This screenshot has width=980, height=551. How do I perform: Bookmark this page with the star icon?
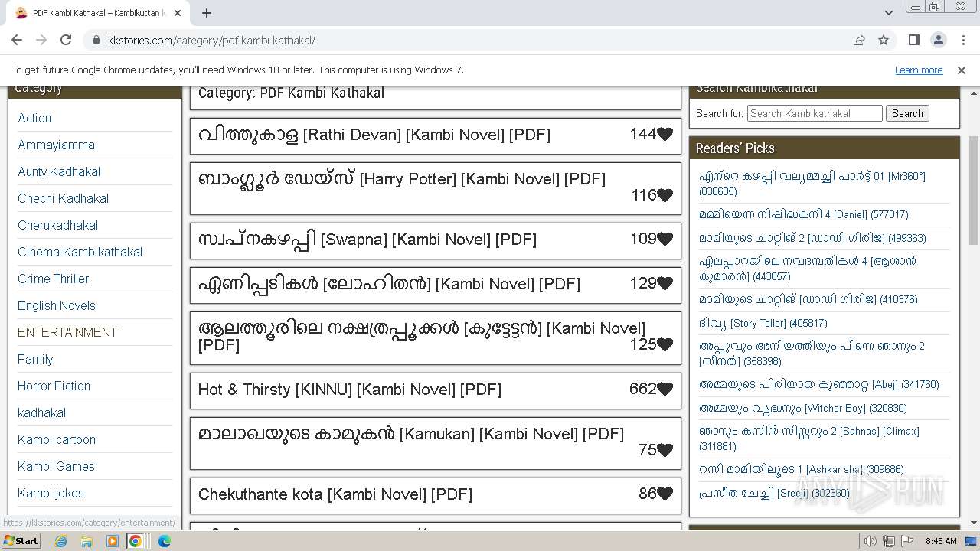(884, 40)
